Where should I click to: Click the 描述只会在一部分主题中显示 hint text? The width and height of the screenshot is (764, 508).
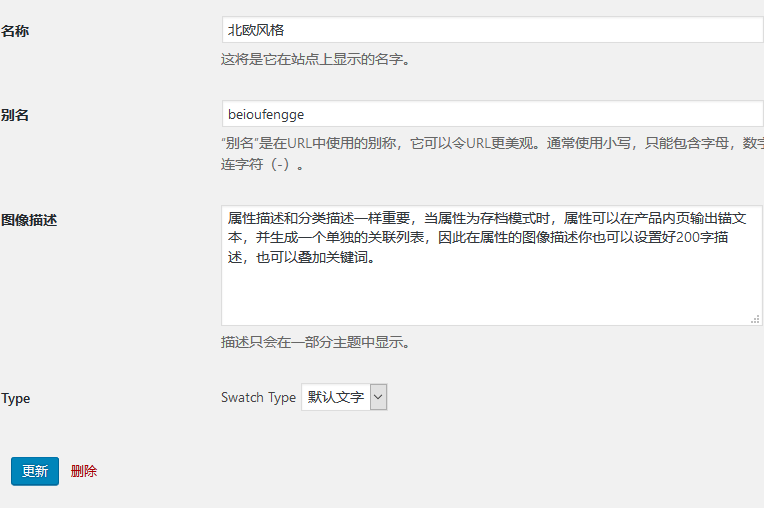[x=315, y=342]
